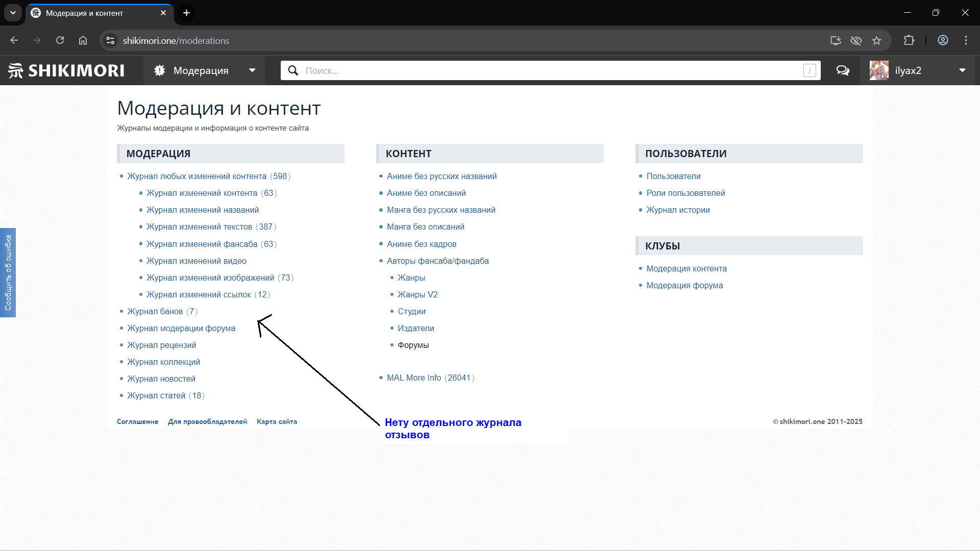Bookmark this page with star icon
The image size is (980, 551).
coord(876,40)
